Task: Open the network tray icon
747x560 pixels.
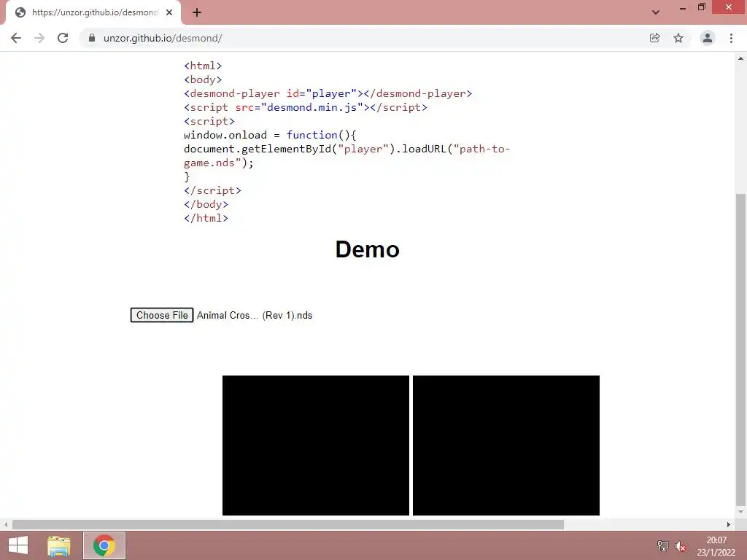Action: pyautogui.click(x=662, y=545)
